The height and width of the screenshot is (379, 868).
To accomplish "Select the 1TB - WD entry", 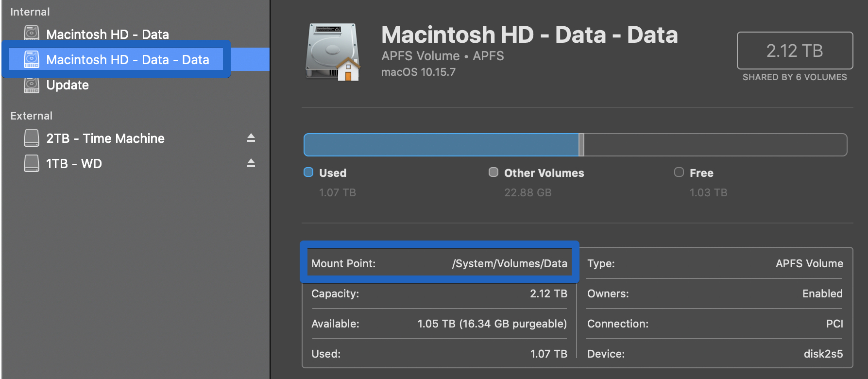I will click(74, 164).
